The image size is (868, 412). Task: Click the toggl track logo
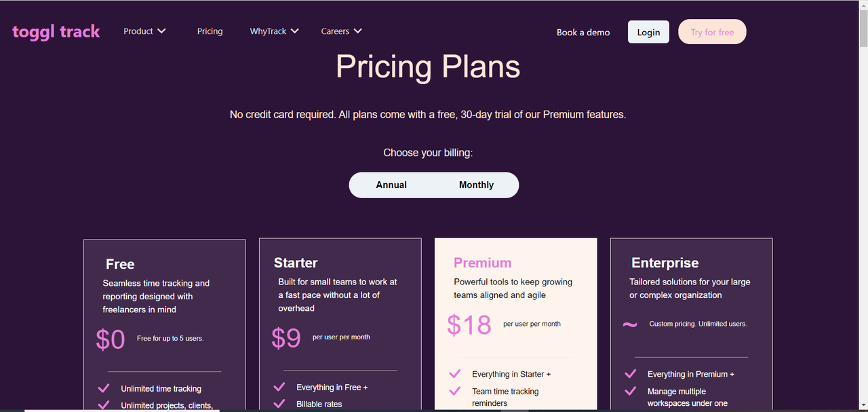tap(56, 31)
